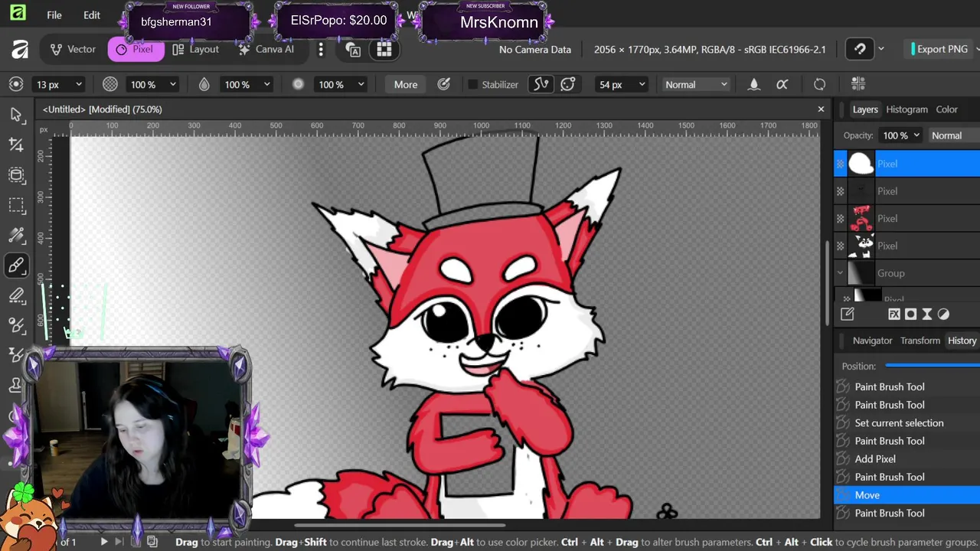Open the symmetry options icon
This screenshot has height=551, width=980.
(x=858, y=84)
